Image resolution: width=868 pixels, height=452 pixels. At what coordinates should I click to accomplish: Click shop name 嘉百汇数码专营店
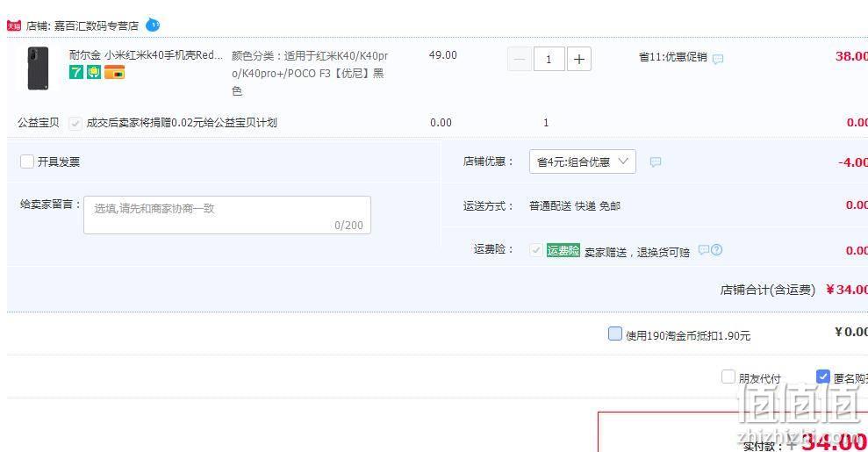point(97,26)
